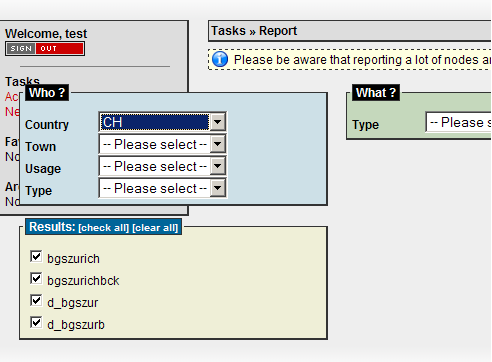Click the clear all link
492x362 pixels.
(x=155, y=228)
